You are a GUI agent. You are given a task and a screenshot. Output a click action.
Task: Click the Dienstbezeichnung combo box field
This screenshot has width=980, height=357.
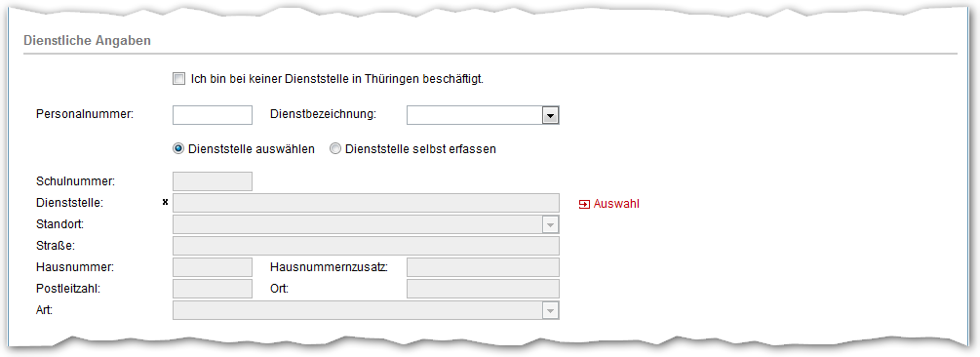[x=483, y=115]
